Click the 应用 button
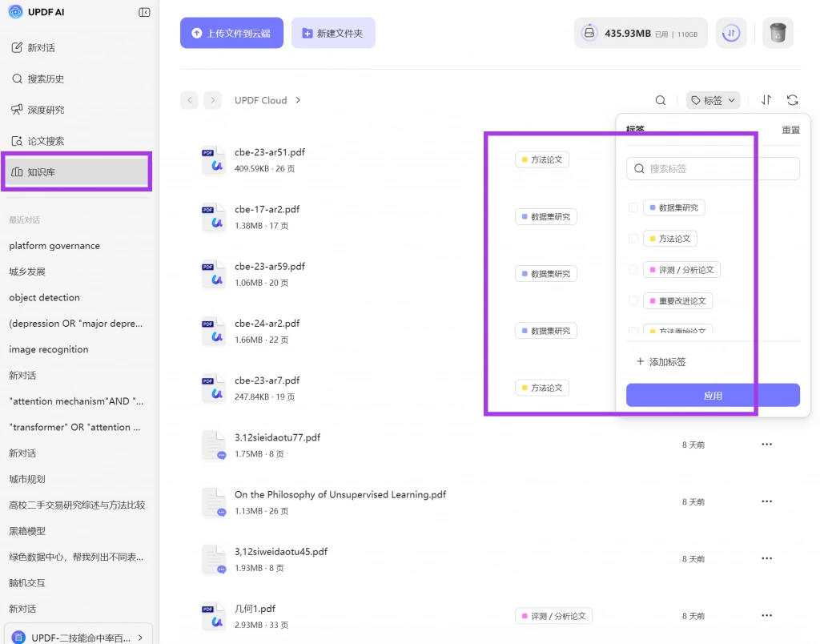Image resolution: width=820 pixels, height=644 pixels. pyautogui.click(x=713, y=396)
